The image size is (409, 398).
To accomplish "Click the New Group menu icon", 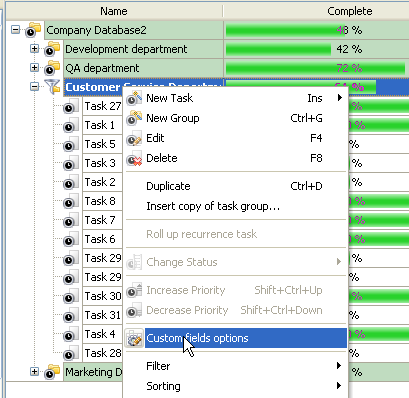I will point(134,118).
